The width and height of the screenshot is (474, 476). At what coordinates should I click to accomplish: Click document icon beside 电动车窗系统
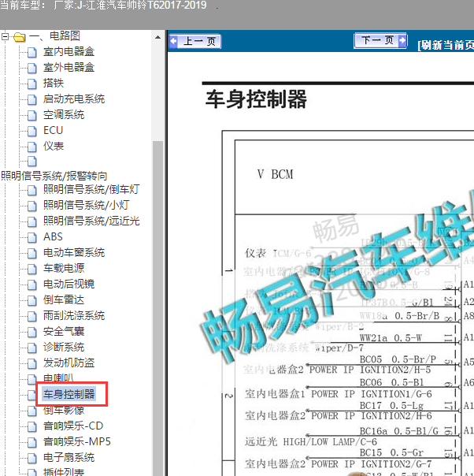[32, 253]
